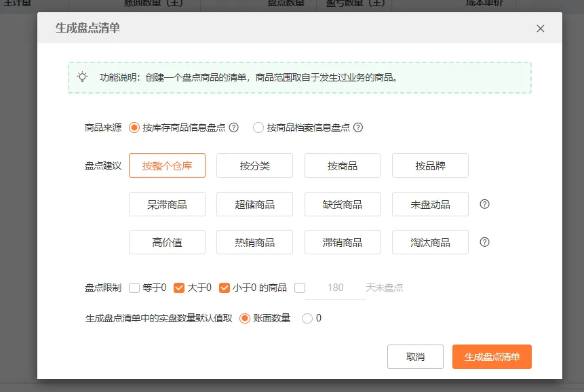The height and width of the screenshot is (392, 584).
Task: Click the orange 生成盘点清单 button
Action: (x=492, y=357)
